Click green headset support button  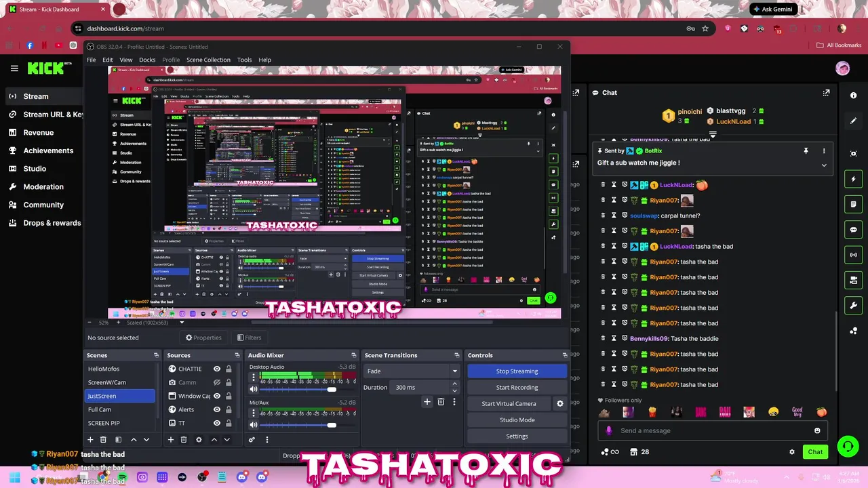coord(848,446)
